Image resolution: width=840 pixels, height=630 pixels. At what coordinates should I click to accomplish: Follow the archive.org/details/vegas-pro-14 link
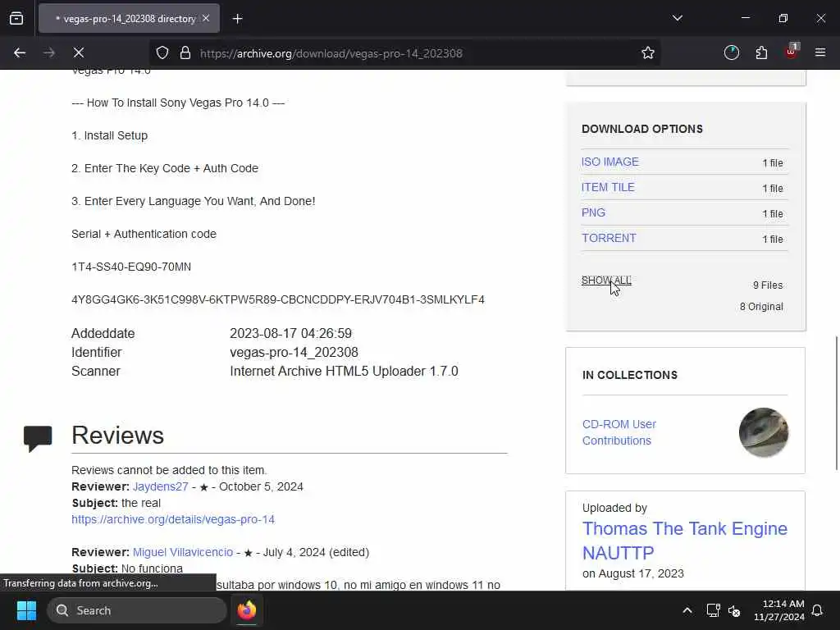coord(173,519)
